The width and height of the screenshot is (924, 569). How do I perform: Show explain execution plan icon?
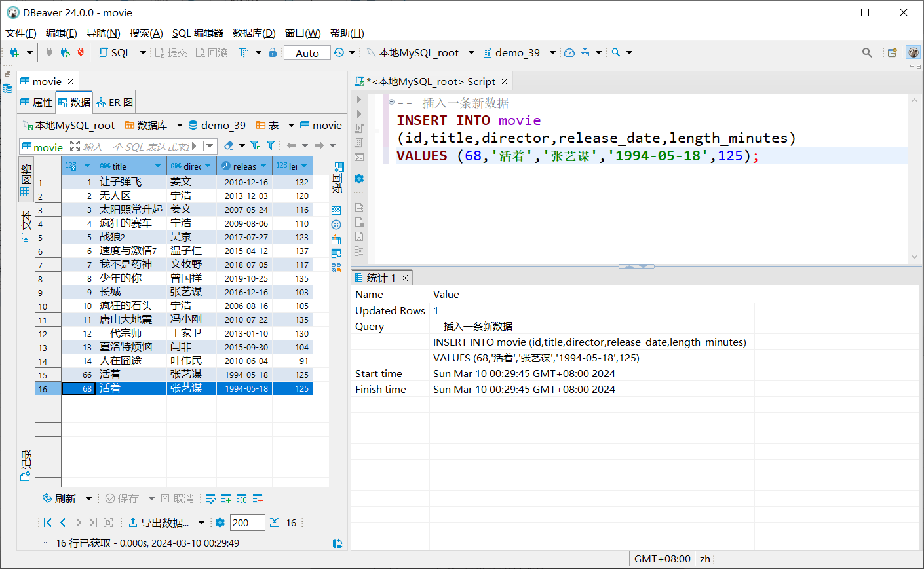point(359,143)
